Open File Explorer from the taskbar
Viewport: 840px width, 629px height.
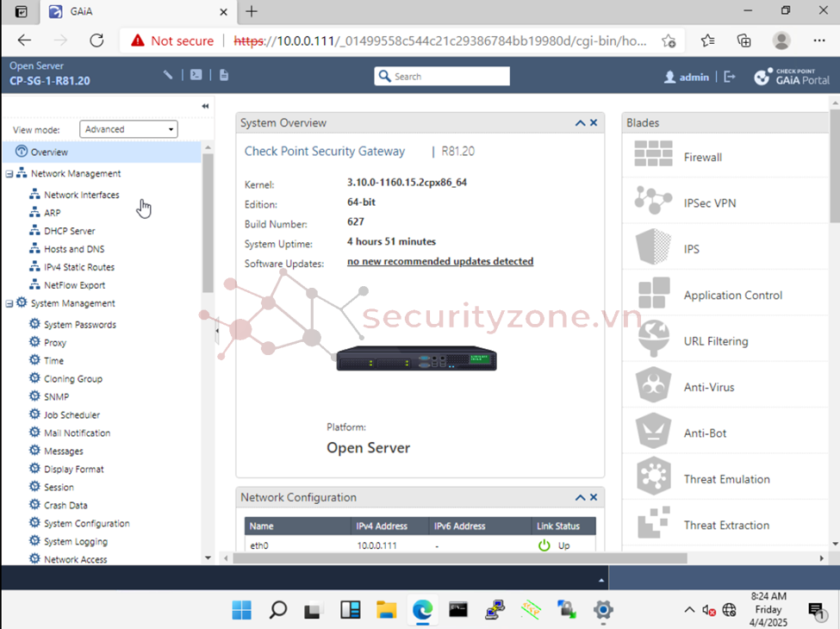(x=386, y=610)
